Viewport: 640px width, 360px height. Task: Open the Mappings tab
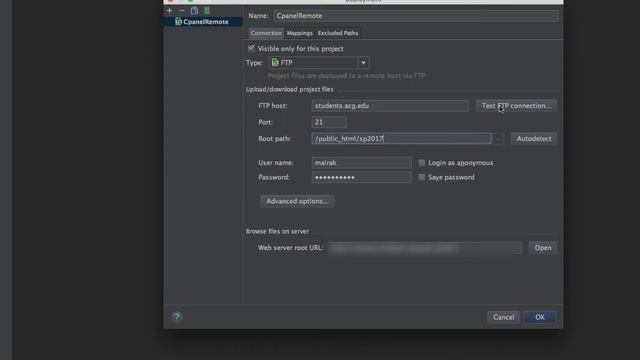[x=299, y=33]
